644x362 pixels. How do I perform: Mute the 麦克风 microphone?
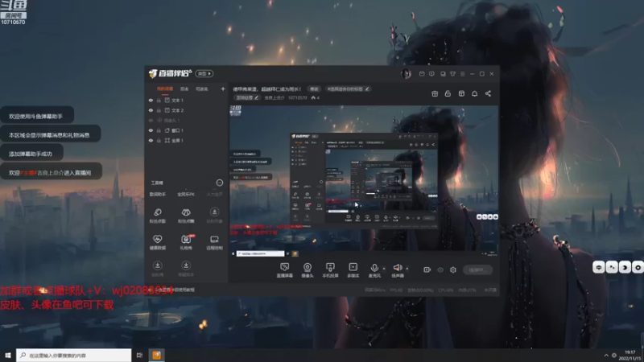pyautogui.click(x=374, y=270)
